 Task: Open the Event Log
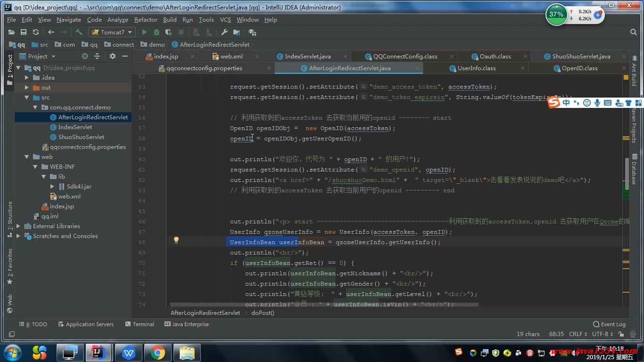coord(609,324)
